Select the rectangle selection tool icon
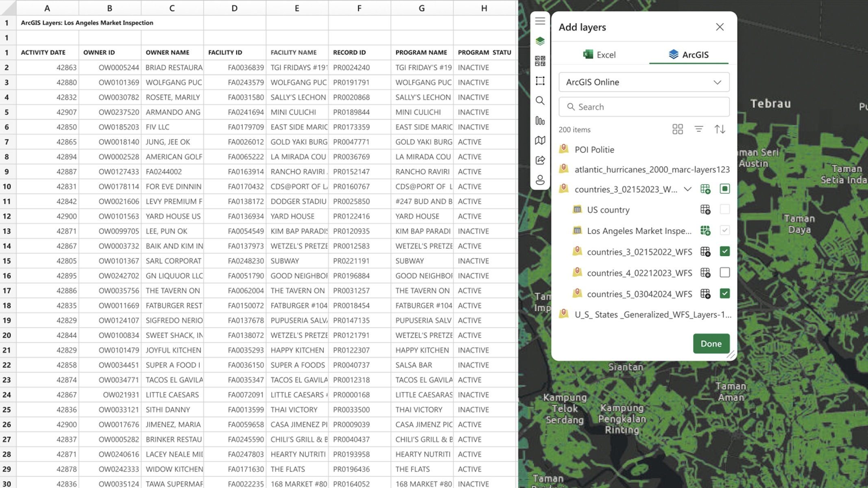Viewport: 868px width, 488px height. 540,81
